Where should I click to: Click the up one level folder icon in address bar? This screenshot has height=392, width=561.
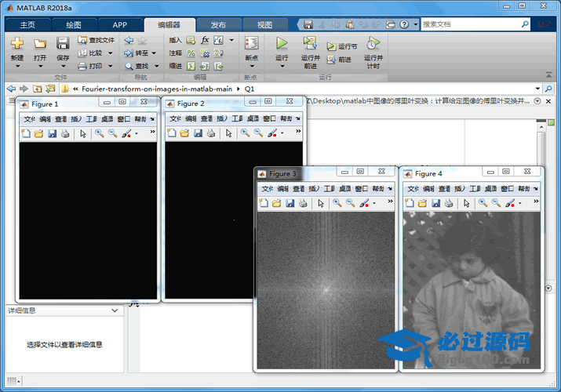coord(37,89)
